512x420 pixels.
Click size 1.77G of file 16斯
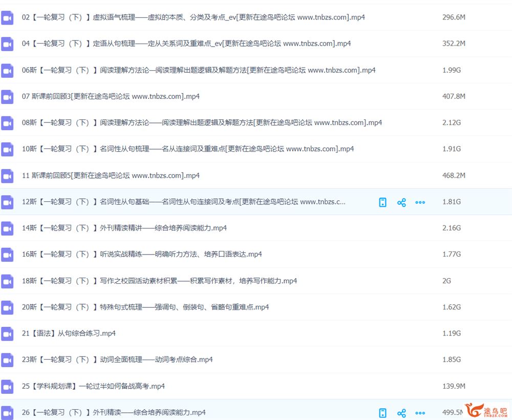click(452, 254)
